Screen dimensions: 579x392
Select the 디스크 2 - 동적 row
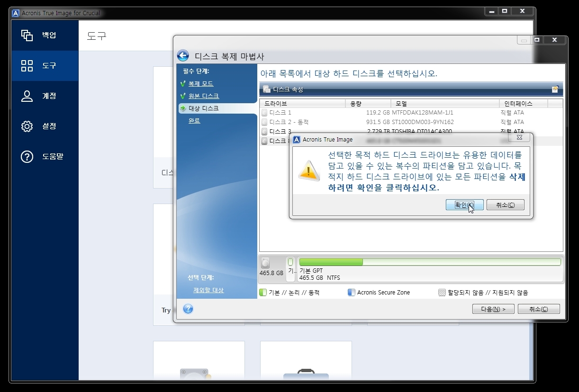(411, 122)
